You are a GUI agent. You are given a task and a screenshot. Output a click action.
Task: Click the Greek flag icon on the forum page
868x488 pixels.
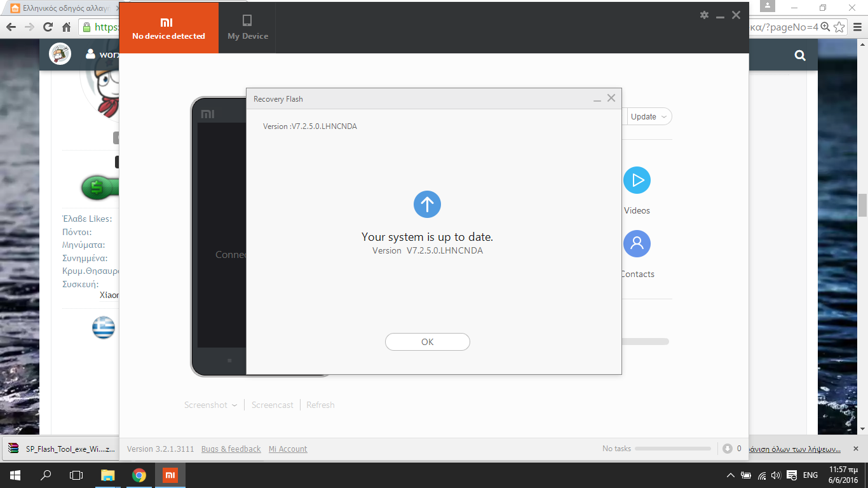click(104, 328)
